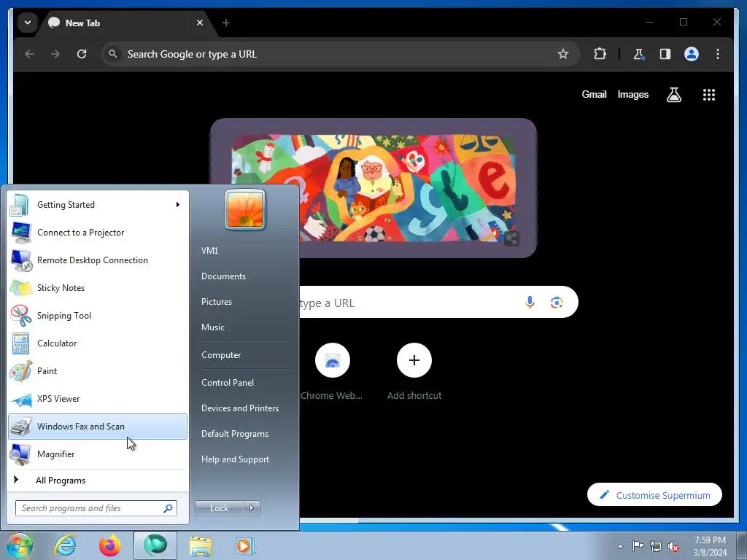Open Remote Desktop Connection

98,260
